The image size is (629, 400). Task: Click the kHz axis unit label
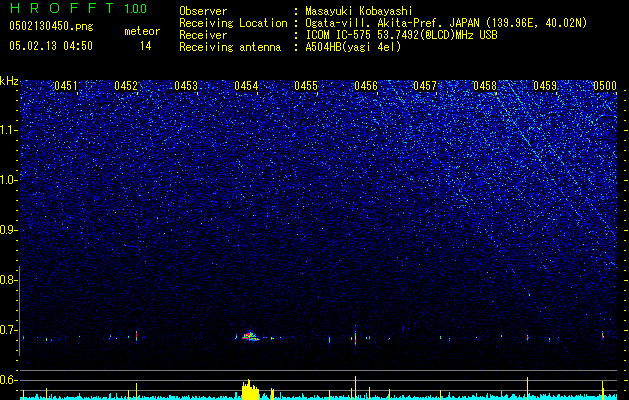tap(9, 81)
